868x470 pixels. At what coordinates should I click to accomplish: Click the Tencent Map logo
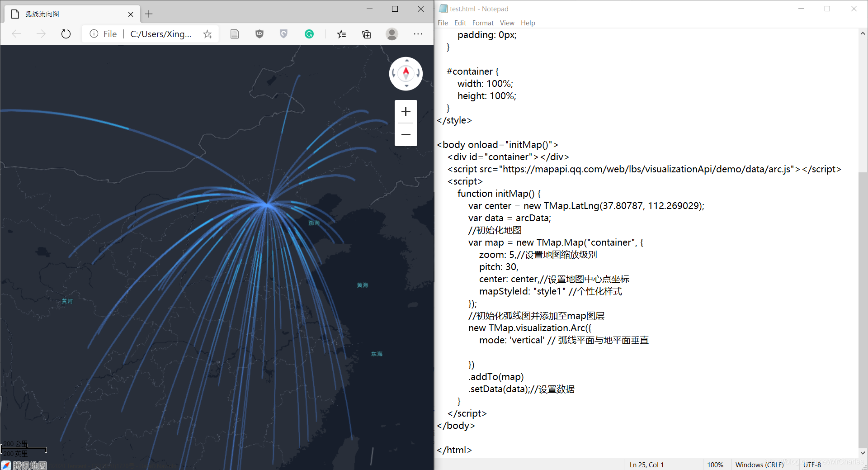pos(24,465)
